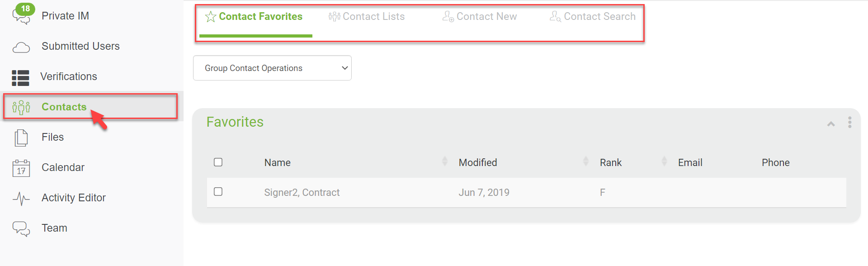Open the Favorites panel three-dot menu
The height and width of the screenshot is (266, 868).
(x=850, y=123)
